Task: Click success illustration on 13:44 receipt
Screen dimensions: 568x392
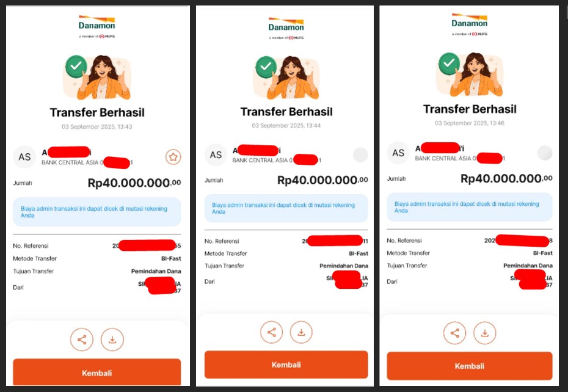Action: click(x=286, y=78)
